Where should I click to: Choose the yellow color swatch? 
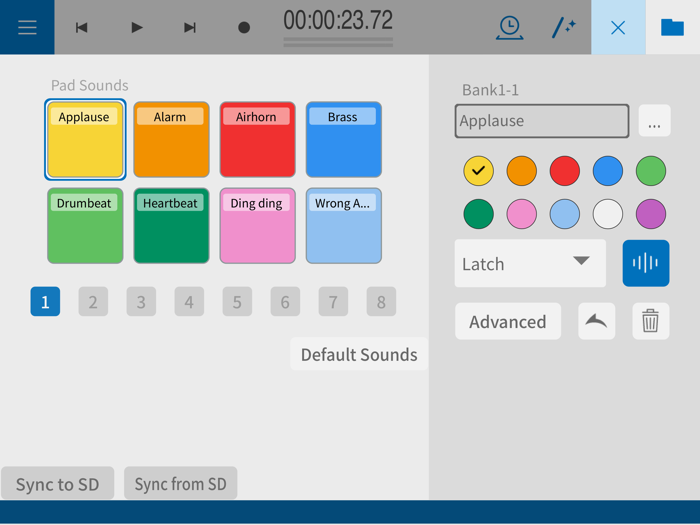[479, 171]
